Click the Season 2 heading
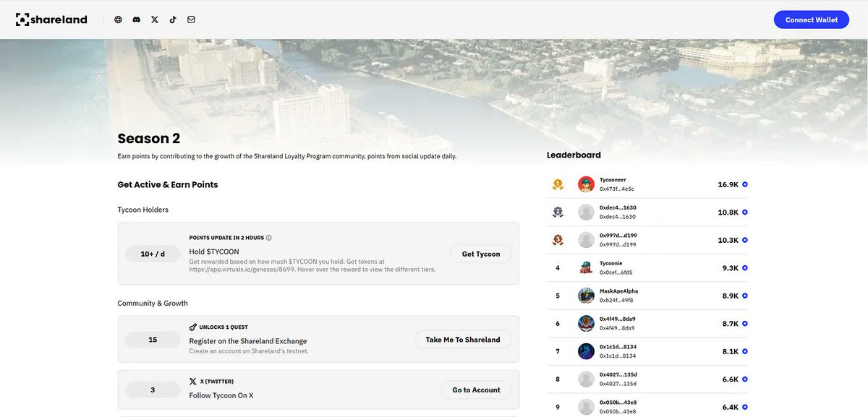 coord(149,138)
